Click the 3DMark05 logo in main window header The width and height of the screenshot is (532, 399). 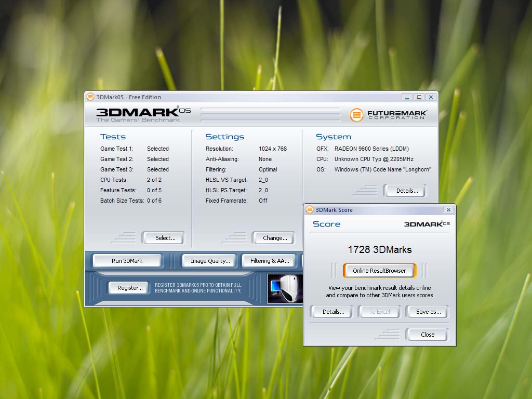pos(143,114)
